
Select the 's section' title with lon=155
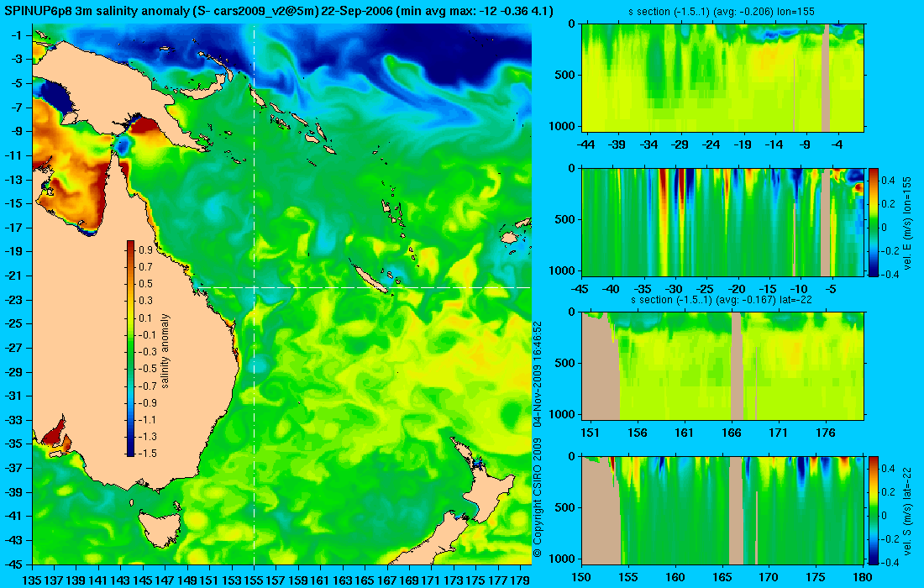coord(722,12)
